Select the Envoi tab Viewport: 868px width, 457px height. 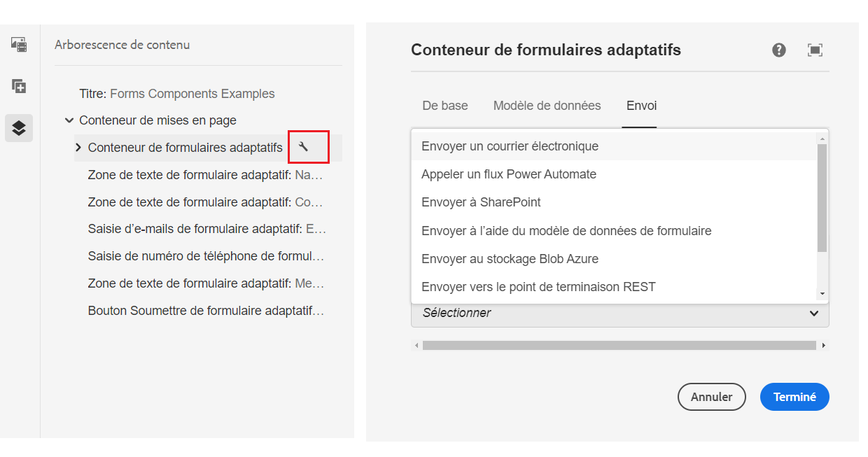[642, 106]
